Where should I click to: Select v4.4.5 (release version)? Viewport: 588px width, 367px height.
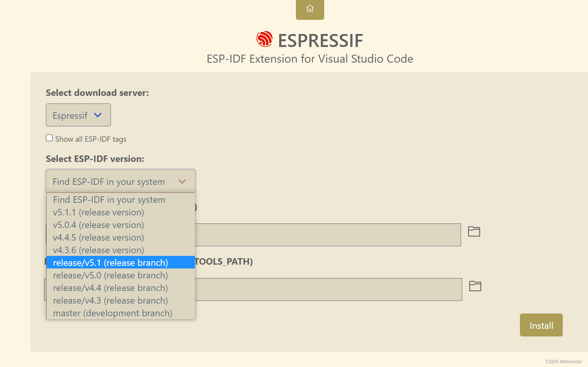[121, 238]
